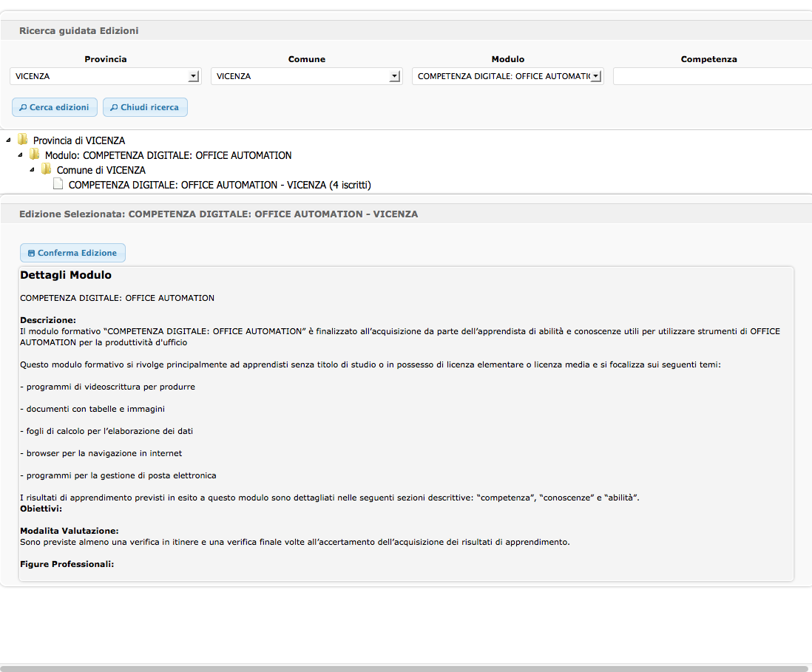Image resolution: width=812 pixels, height=672 pixels.
Task: Collapse the Provincia di VICENZA tree node
Action: pyautogui.click(x=8, y=140)
